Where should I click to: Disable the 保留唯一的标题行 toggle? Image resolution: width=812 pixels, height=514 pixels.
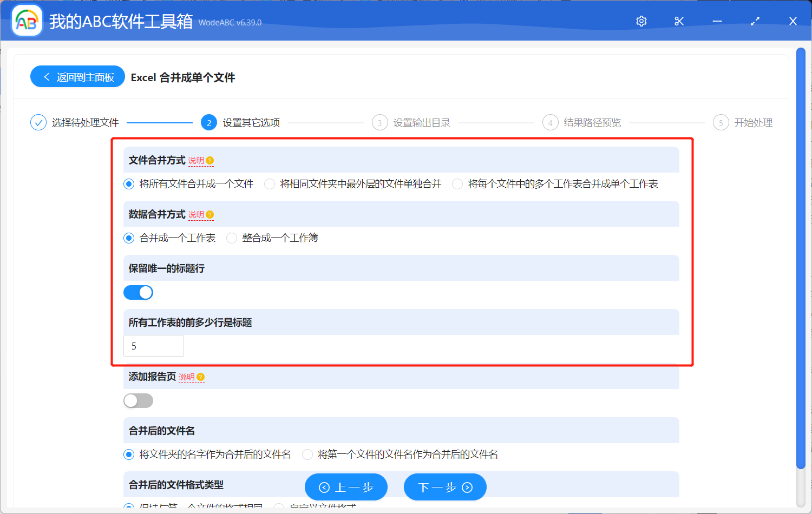click(x=138, y=292)
